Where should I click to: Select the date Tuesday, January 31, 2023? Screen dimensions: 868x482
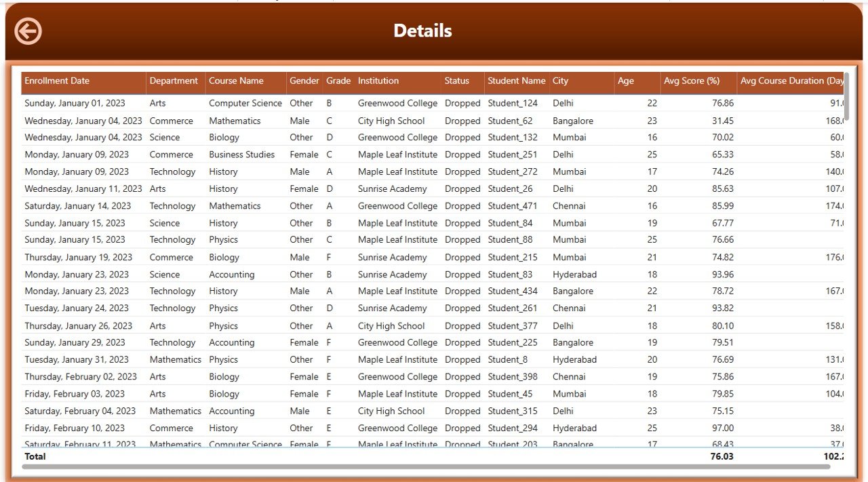click(x=77, y=359)
